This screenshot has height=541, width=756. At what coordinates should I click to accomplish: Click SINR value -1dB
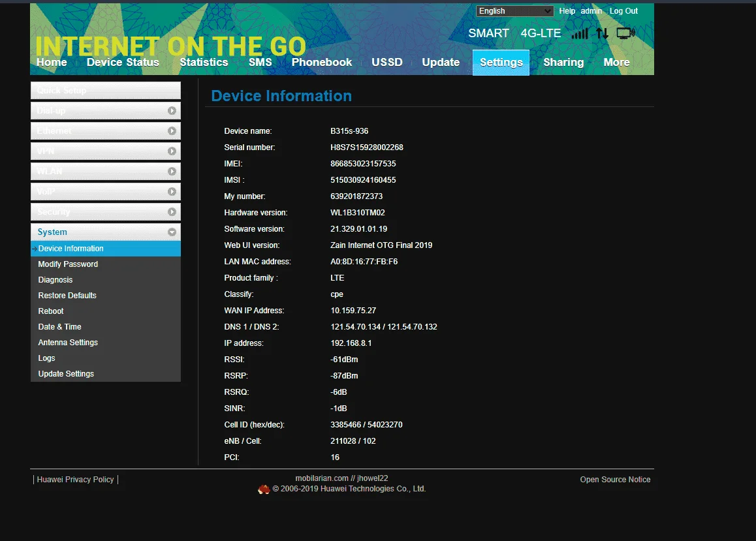point(339,409)
